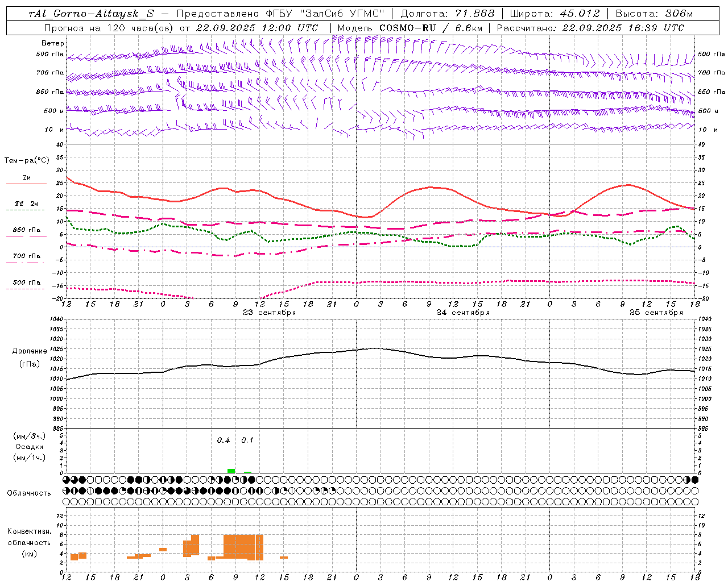Click the (мм/1ч.) unit label
This screenshot has width=728, height=582.
coord(30,458)
